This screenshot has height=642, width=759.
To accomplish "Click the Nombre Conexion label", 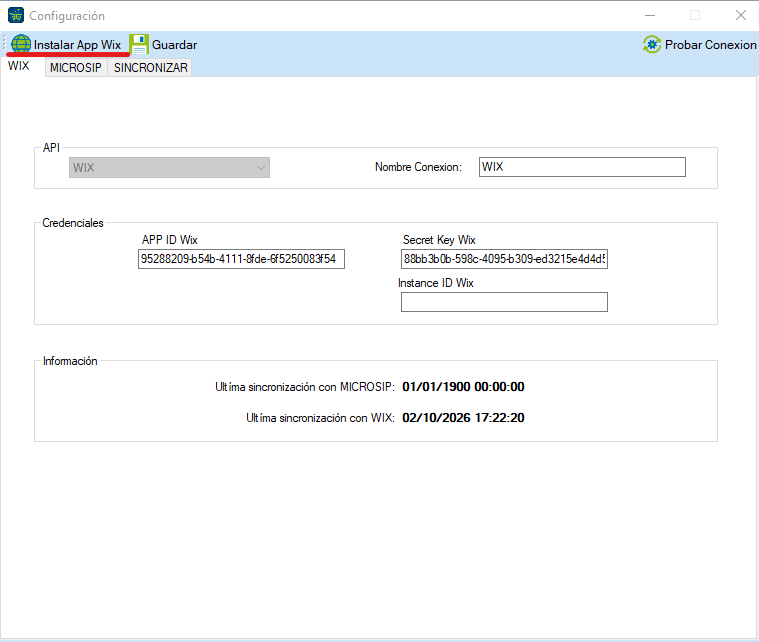I will pos(418,167).
